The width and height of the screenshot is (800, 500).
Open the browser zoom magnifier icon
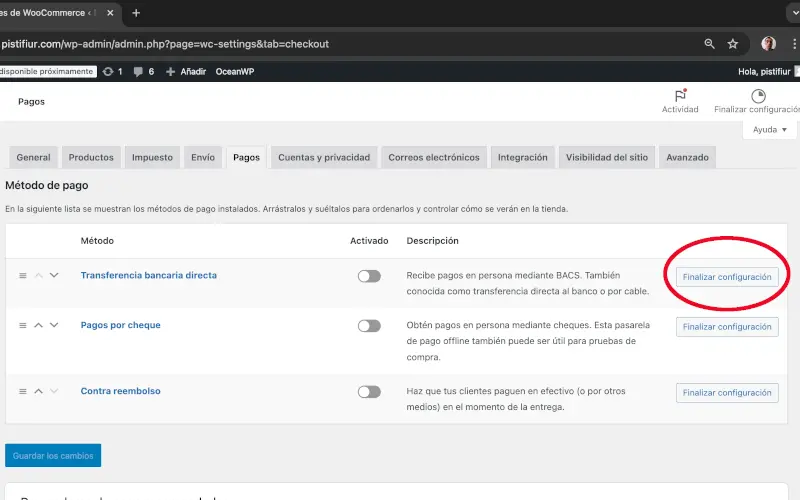tap(709, 44)
